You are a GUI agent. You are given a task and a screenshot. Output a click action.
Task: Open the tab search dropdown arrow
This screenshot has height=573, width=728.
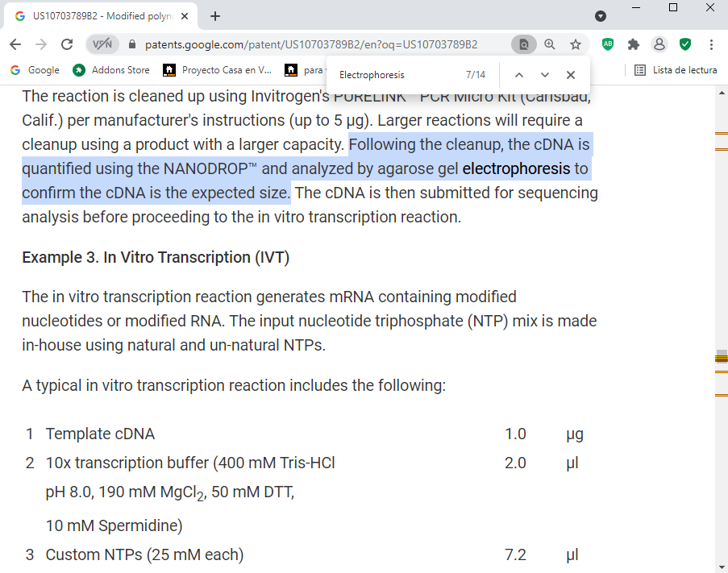coord(600,16)
